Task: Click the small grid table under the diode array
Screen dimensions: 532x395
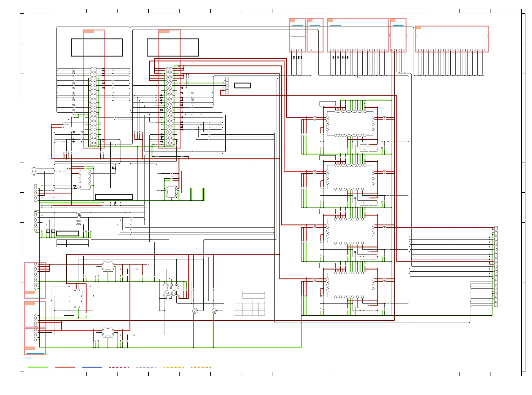Action: 72,243
